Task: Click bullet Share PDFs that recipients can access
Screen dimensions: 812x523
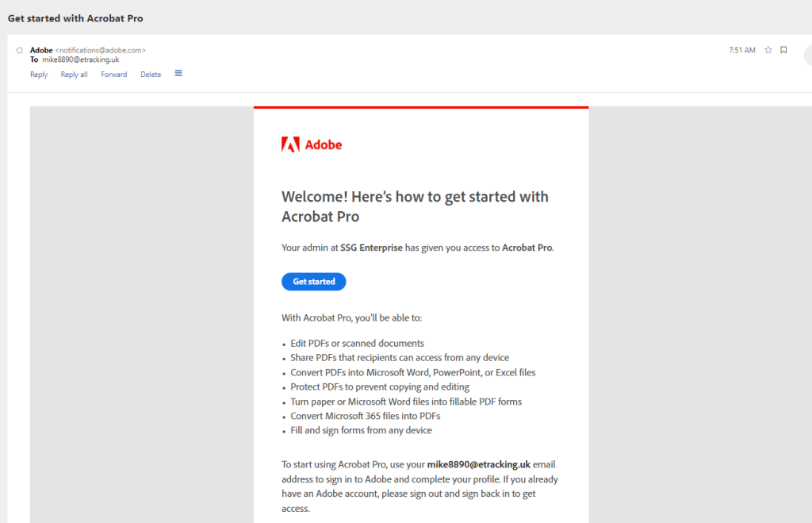Action: click(x=400, y=358)
